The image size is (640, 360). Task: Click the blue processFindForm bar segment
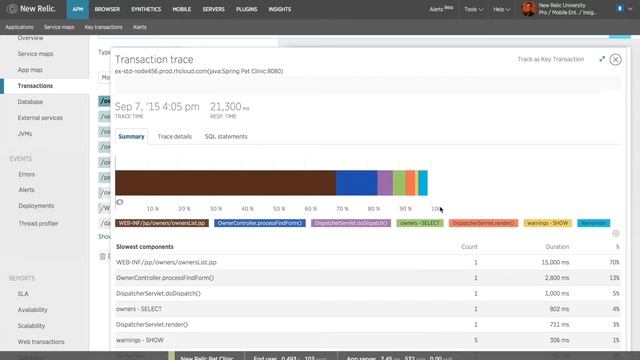[357, 183]
